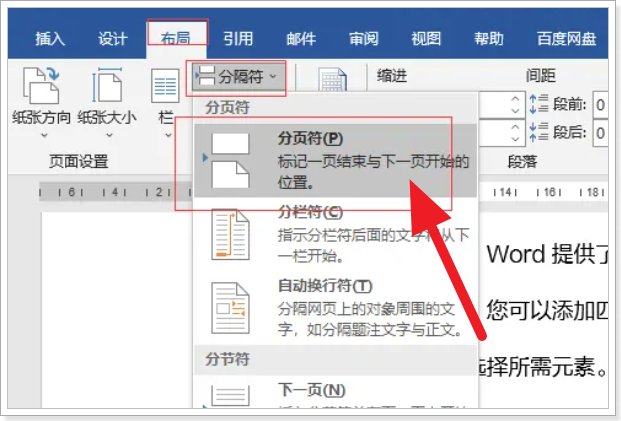
Task: Increase the upper indent spinner value
Action: tap(515, 99)
